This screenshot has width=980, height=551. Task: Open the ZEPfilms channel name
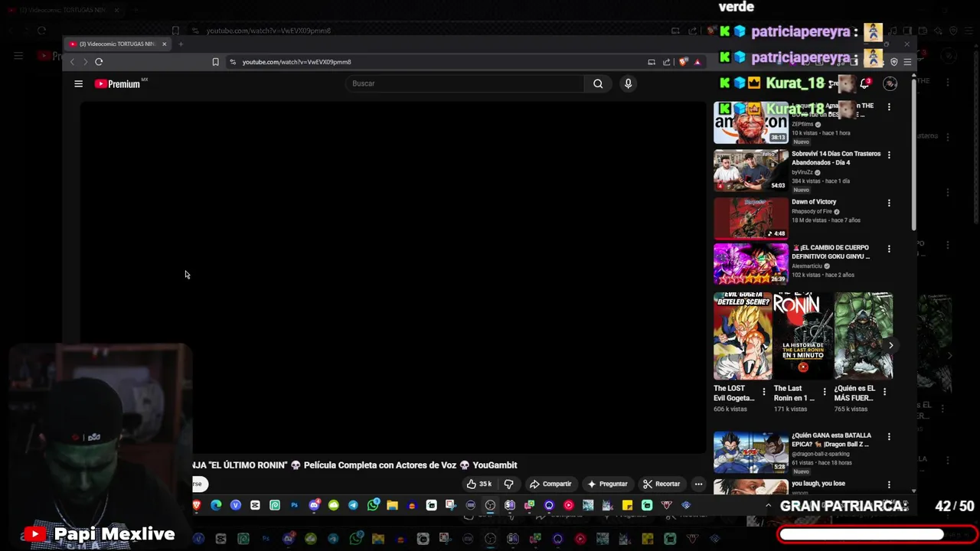802,124
